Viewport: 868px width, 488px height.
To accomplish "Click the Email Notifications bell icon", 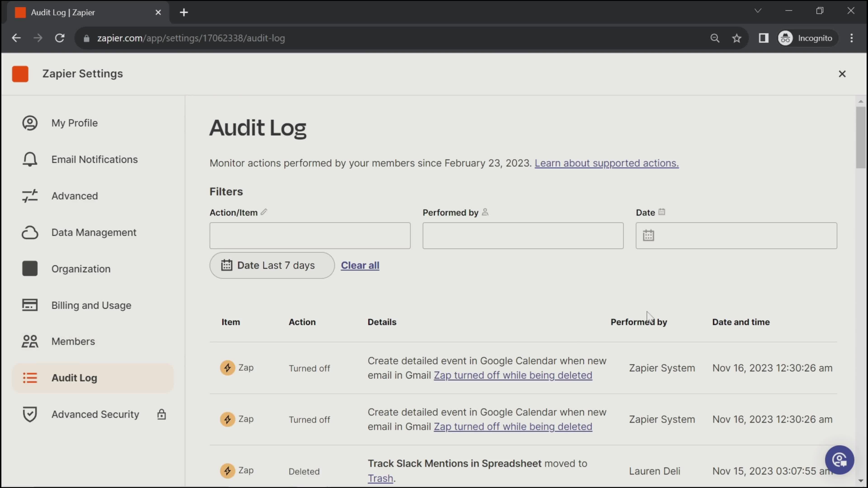I will [30, 159].
